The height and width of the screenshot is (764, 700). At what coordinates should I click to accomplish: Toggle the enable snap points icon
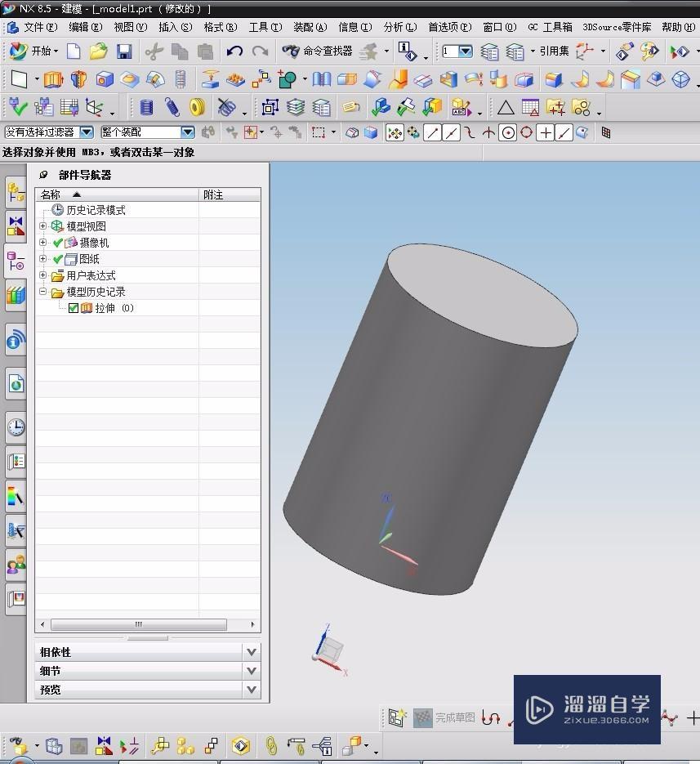click(395, 132)
